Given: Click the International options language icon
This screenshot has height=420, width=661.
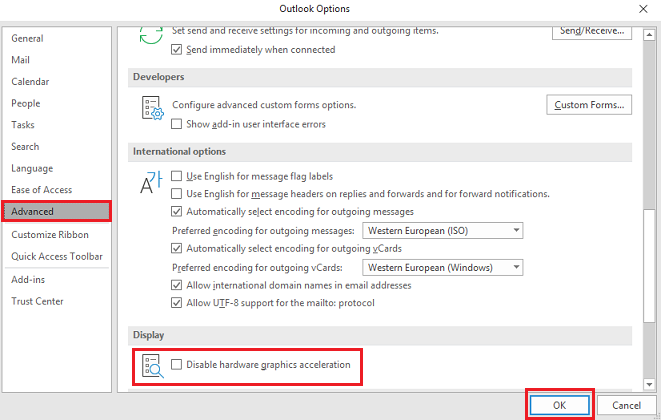Looking at the screenshot, I should (151, 182).
